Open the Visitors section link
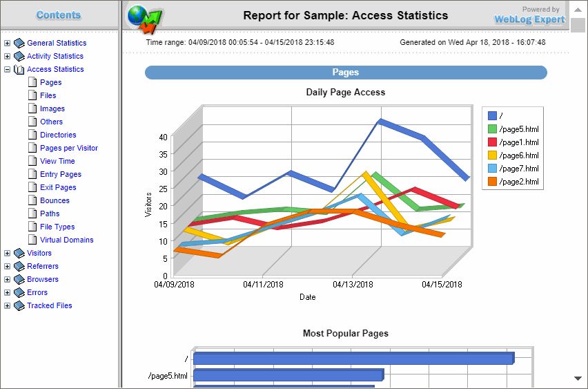Viewport: 588px width, 389px height. 39,254
